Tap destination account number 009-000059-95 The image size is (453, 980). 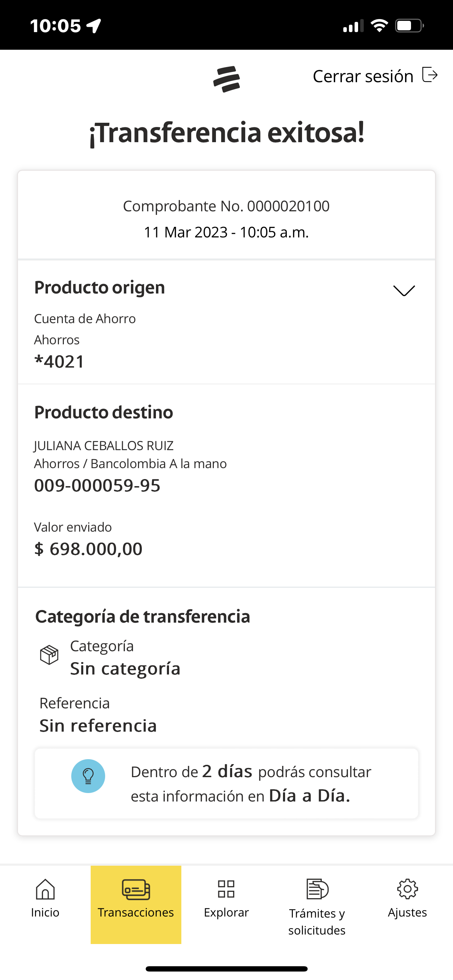pos(97,485)
